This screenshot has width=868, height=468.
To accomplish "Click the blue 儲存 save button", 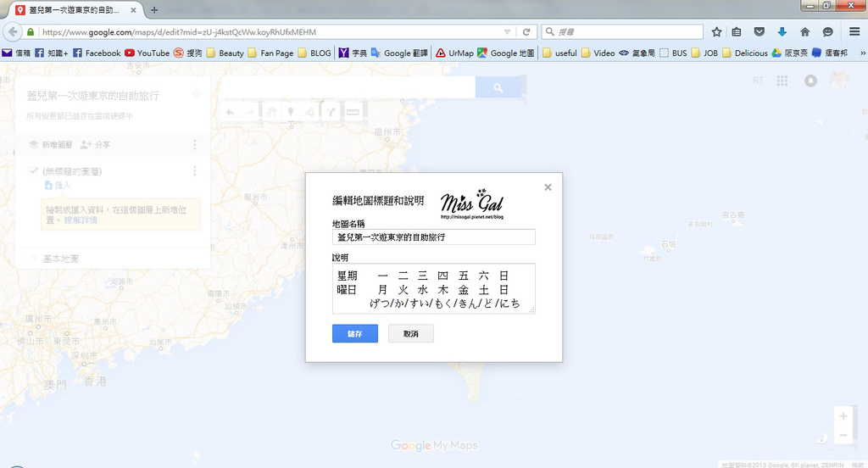I will (x=355, y=333).
